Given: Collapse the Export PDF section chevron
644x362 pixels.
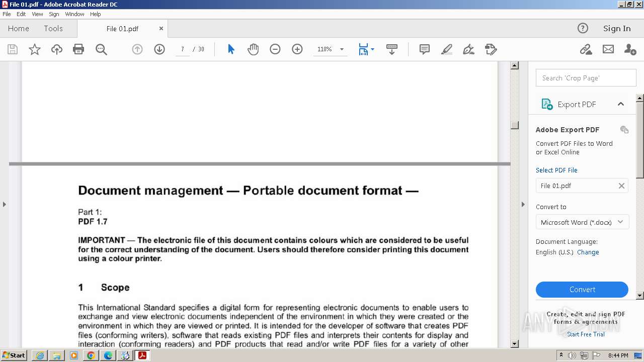Looking at the screenshot, I should point(621,104).
